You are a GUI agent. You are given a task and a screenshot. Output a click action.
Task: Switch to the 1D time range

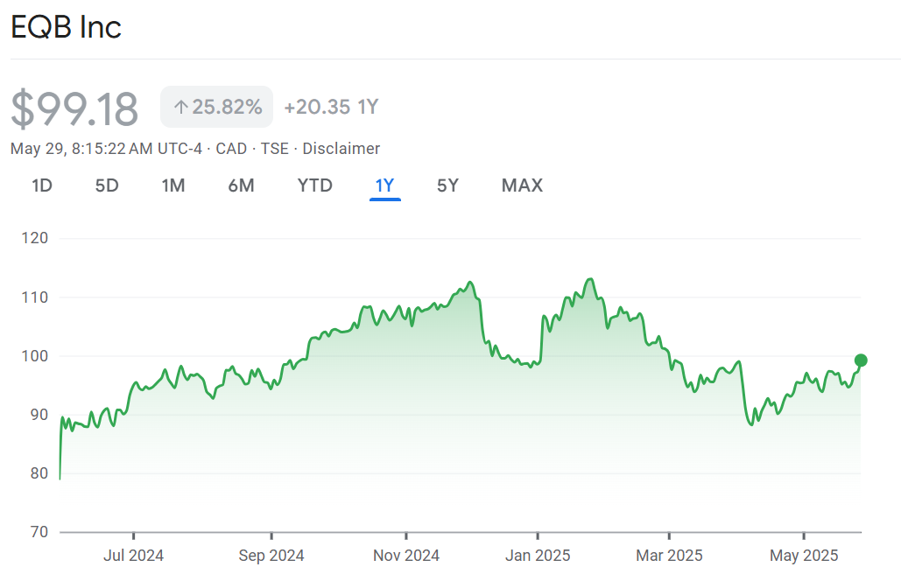42,185
